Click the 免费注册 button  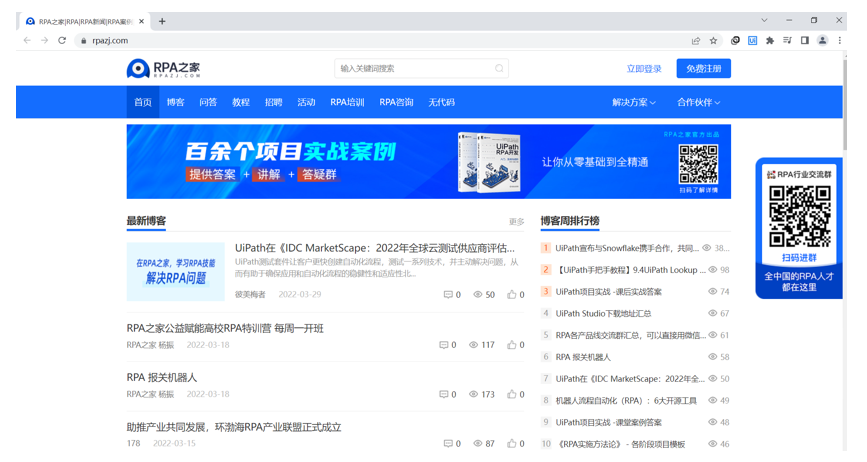point(703,69)
